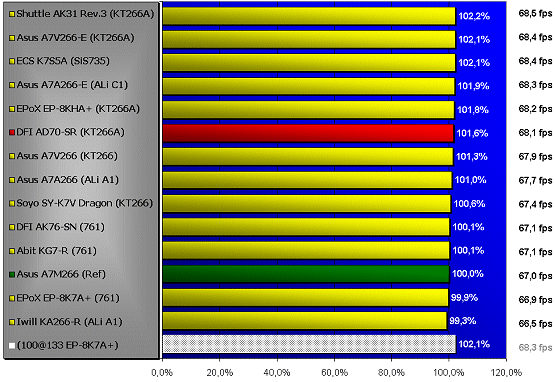Select the green Asus A7M266 reference bar

(x=306, y=274)
